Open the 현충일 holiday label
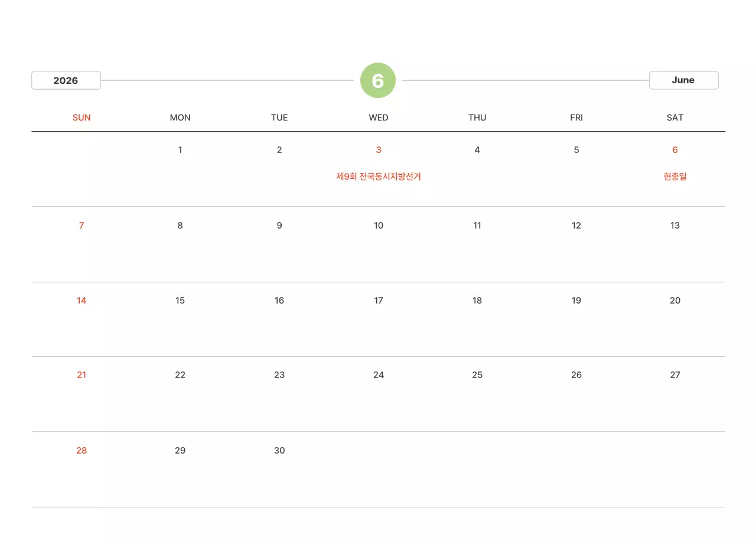The height and width of the screenshot is (541, 756). [675, 177]
